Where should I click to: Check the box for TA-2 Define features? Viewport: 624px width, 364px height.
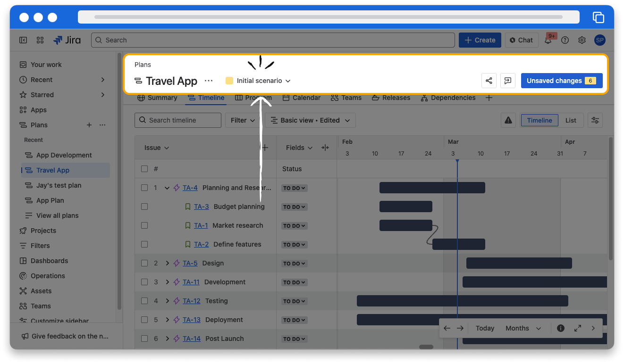click(x=144, y=244)
